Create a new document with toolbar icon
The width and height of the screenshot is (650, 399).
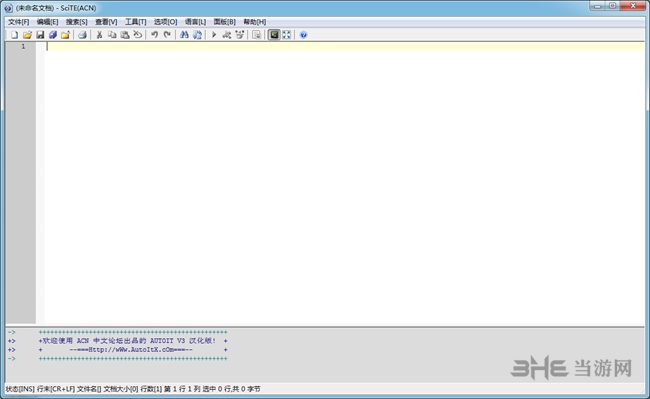pos(15,35)
